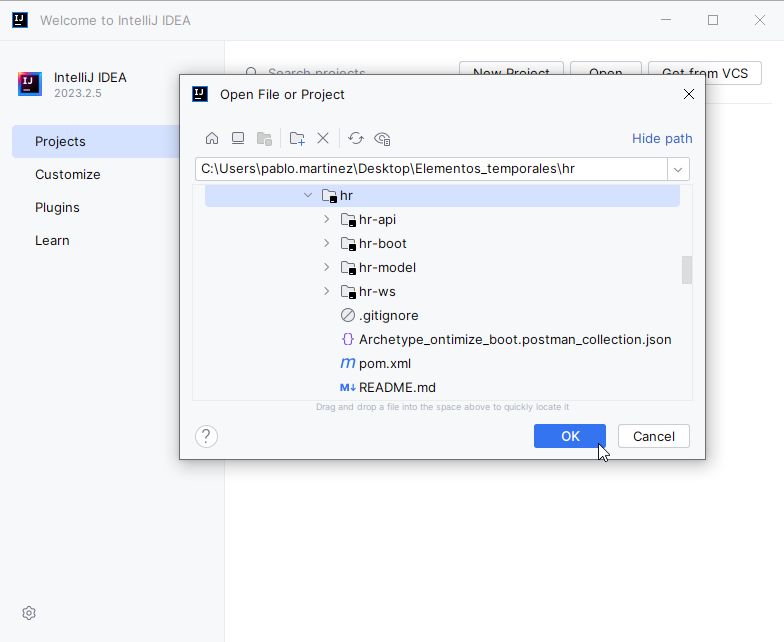Screen dimensions: 784x642
Task: Open help with the question mark button
Action: coord(206,436)
